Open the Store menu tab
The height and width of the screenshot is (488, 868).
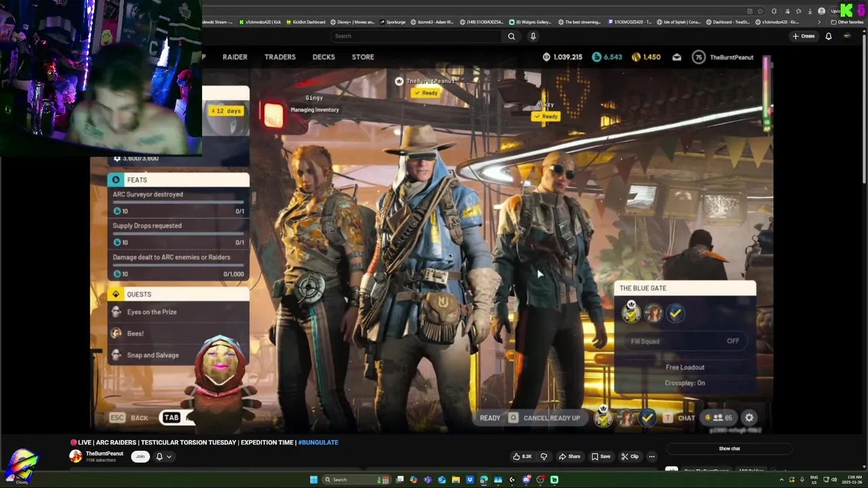point(363,57)
